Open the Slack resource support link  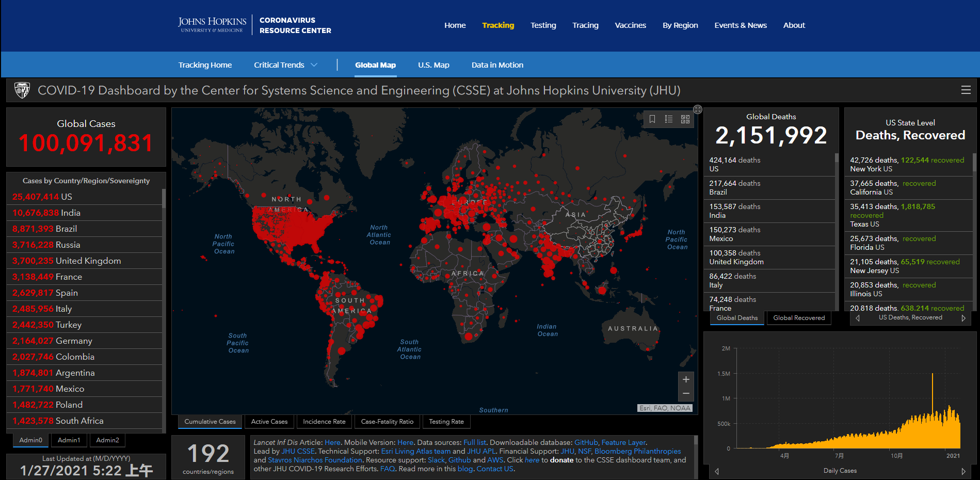[437, 460]
